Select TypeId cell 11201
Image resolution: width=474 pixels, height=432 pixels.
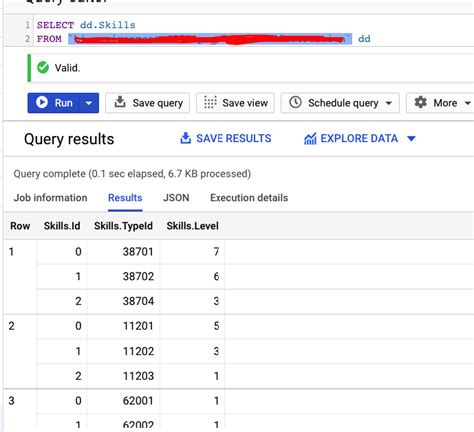click(x=138, y=326)
